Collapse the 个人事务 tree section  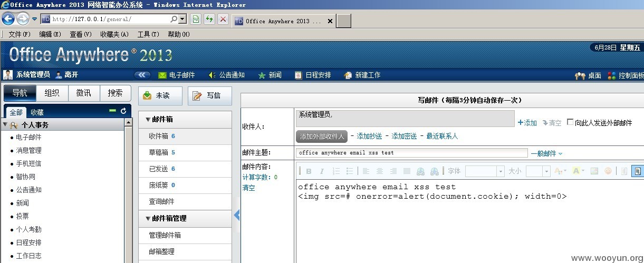pos(5,125)
